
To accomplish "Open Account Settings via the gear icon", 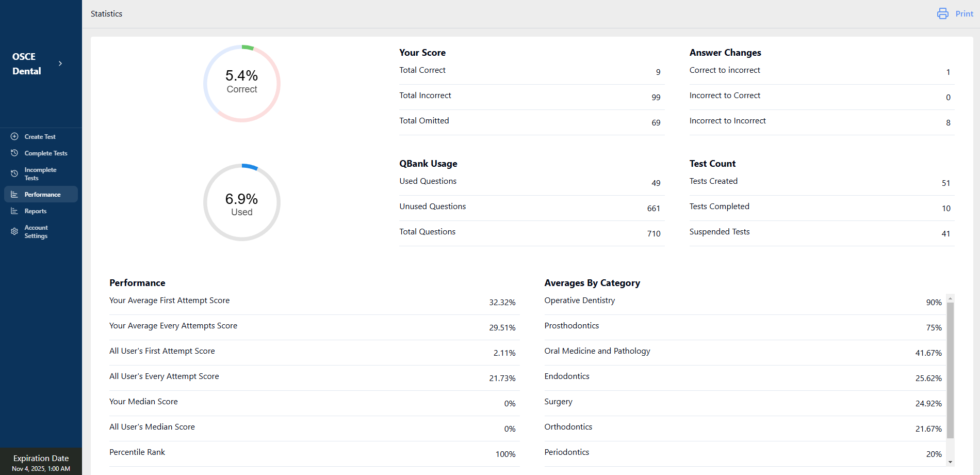I will [14, 232].
